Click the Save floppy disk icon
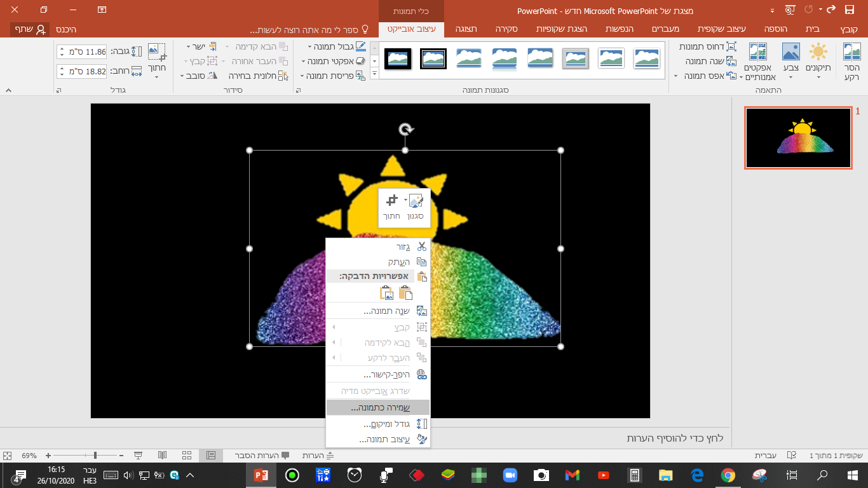The height and width of the screenshot is (488, 868). [850, 10]
